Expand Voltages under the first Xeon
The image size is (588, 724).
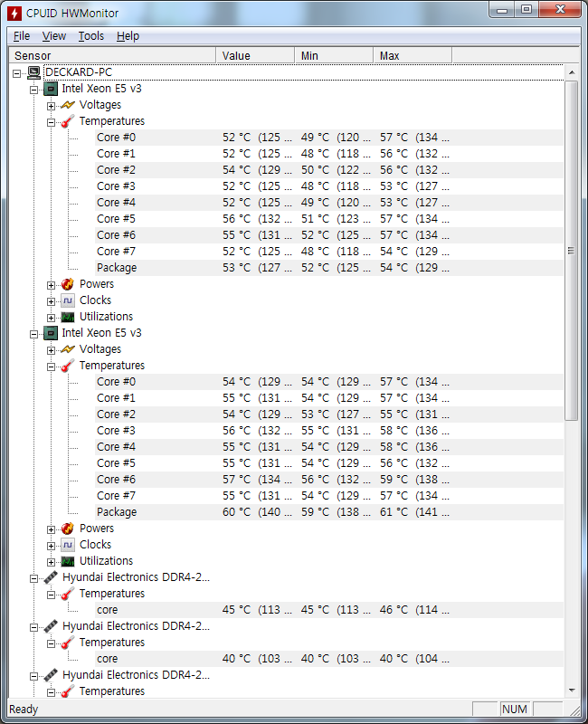[x=51, y=106]
